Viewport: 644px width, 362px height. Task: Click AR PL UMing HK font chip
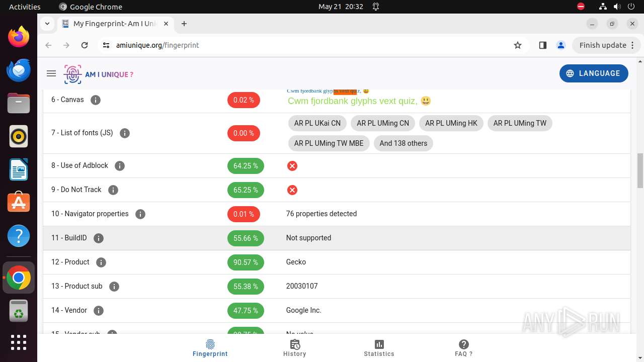pyautogui.click(x=451, y=123)
